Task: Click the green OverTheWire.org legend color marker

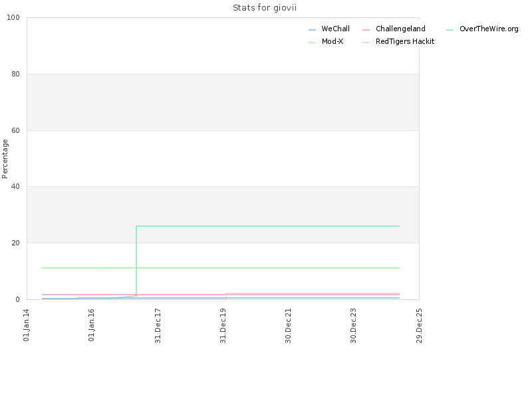Action: point(450,30)
